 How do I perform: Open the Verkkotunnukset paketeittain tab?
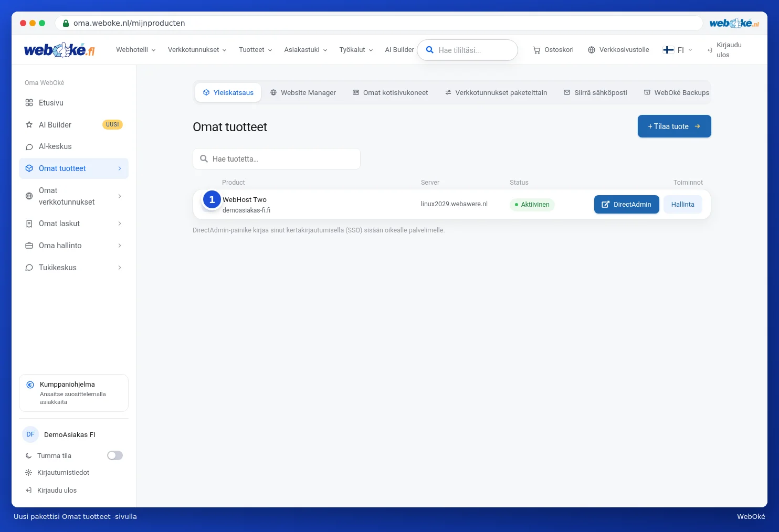coord(496,92)
